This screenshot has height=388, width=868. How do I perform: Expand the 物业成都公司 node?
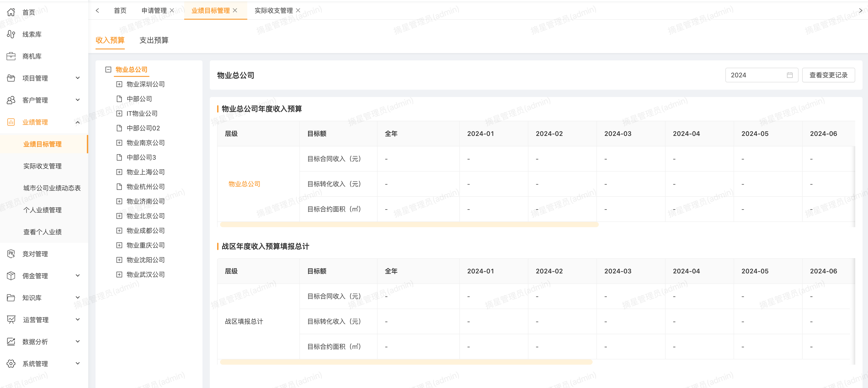pyautogui.click(x=119, y=230)
